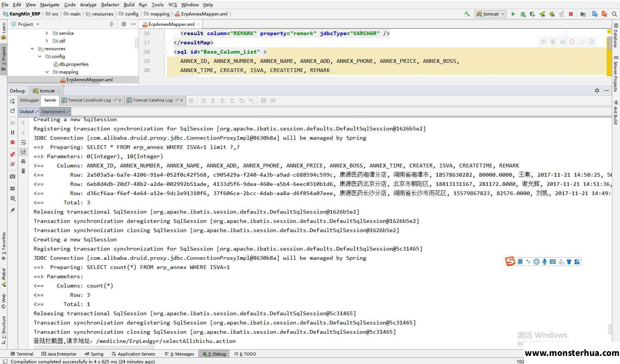Collapse the resources folder
620x364 pixels.
pos(32,48)
